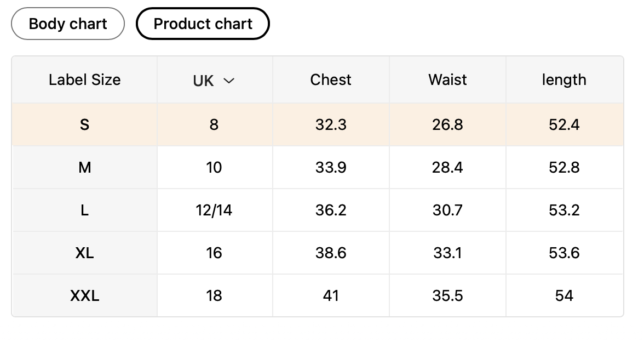Click chest value 38.6 cell

[331, 253]
